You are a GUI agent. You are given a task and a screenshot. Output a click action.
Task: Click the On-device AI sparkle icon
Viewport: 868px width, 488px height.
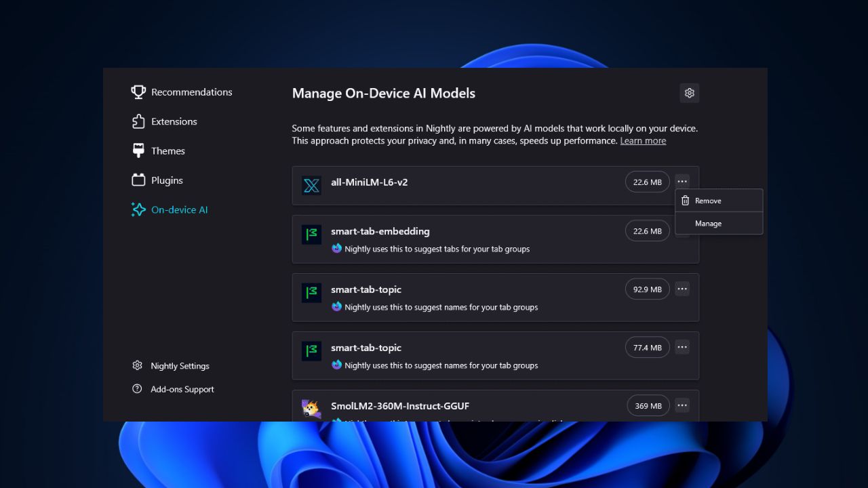point(138,209)
